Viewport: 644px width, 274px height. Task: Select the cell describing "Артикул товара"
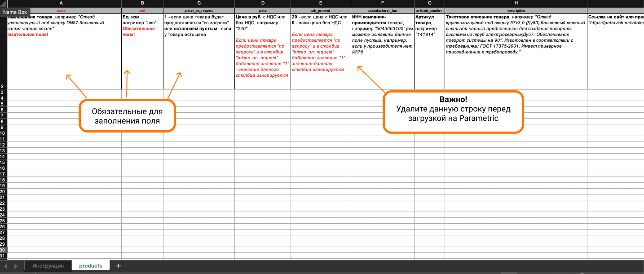coord(429,51)
